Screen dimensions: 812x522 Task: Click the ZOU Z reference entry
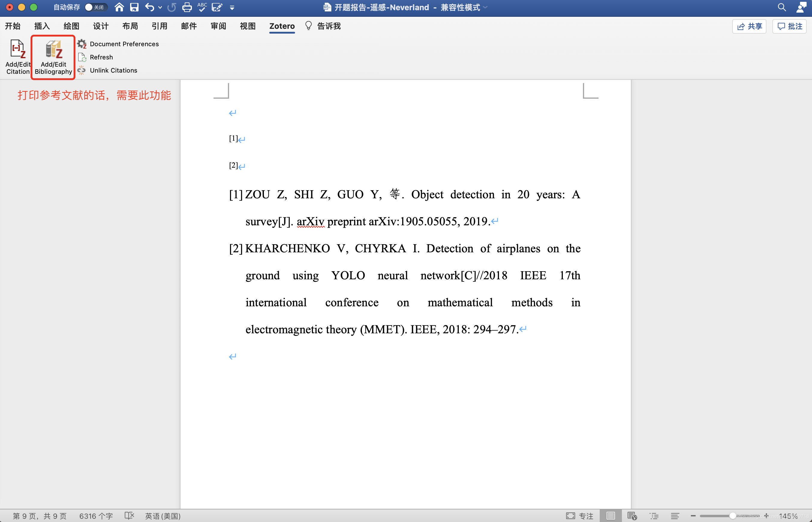pyautogui.click(x=405, y=208)
